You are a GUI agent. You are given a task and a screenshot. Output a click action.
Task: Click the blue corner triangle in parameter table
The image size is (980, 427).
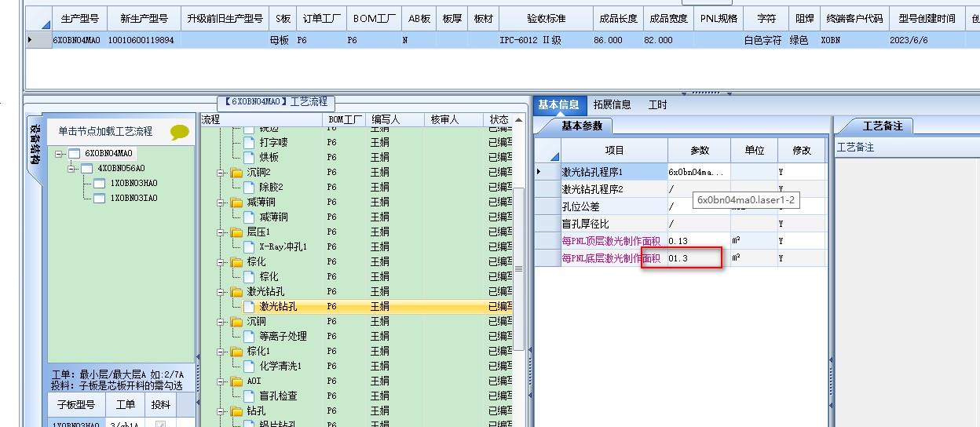[x=554, y=155]
